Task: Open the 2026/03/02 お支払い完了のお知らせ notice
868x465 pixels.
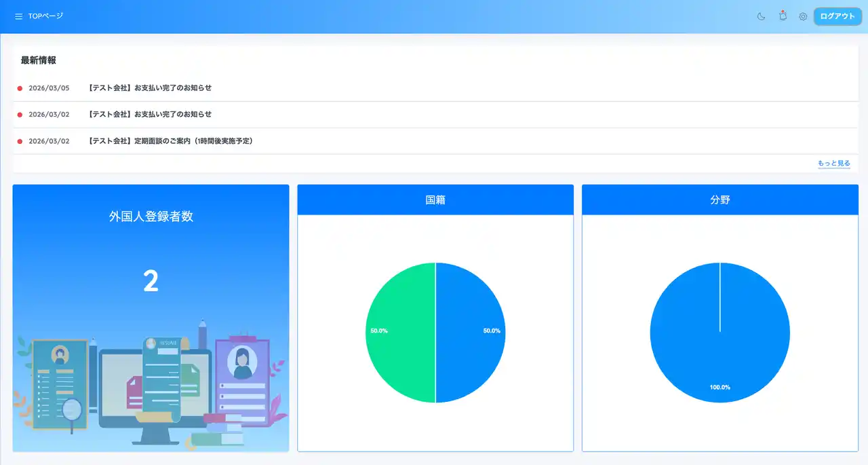Action: tap(150, 114)
